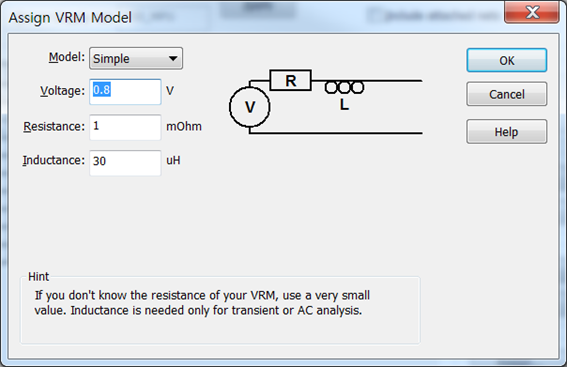Click the Cancel button

coord(507,94)
